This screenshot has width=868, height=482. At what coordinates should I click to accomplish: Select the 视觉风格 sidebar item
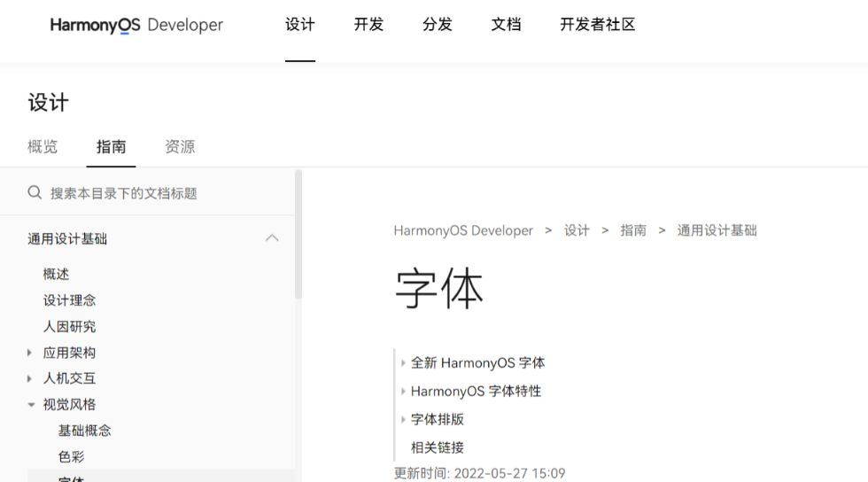click(x=69, y=404)
